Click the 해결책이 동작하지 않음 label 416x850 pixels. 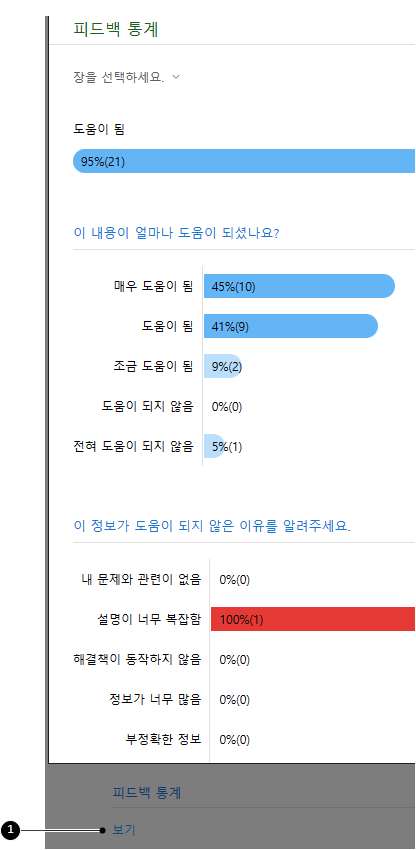pos(137,660)
